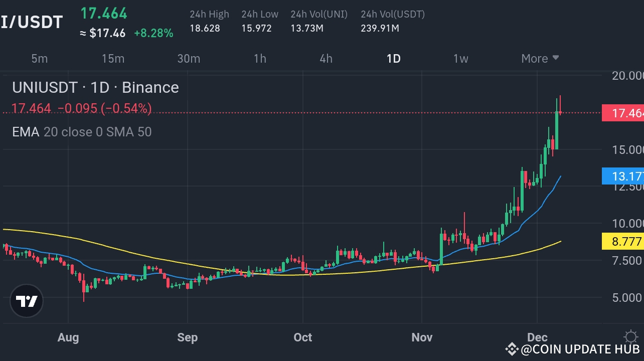644x361 pixels.
Task: Click the Binance logo watermark
Action: click(512, 349)
